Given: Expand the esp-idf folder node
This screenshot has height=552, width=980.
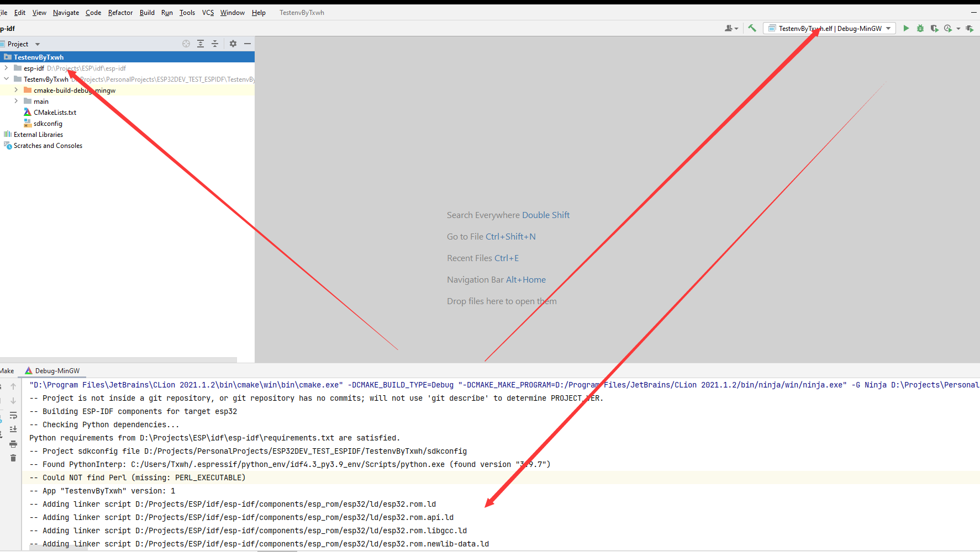Looking at the screenshot, I should tap(6, 68).
